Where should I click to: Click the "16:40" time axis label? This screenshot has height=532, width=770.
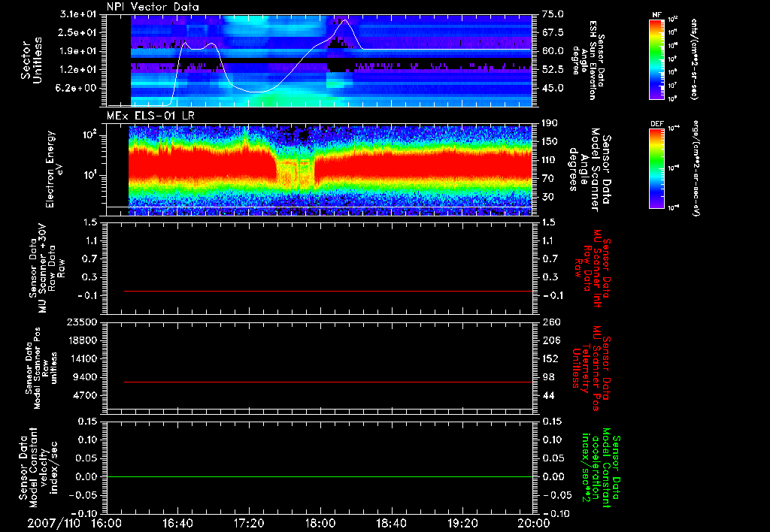[x=177, y=523]
